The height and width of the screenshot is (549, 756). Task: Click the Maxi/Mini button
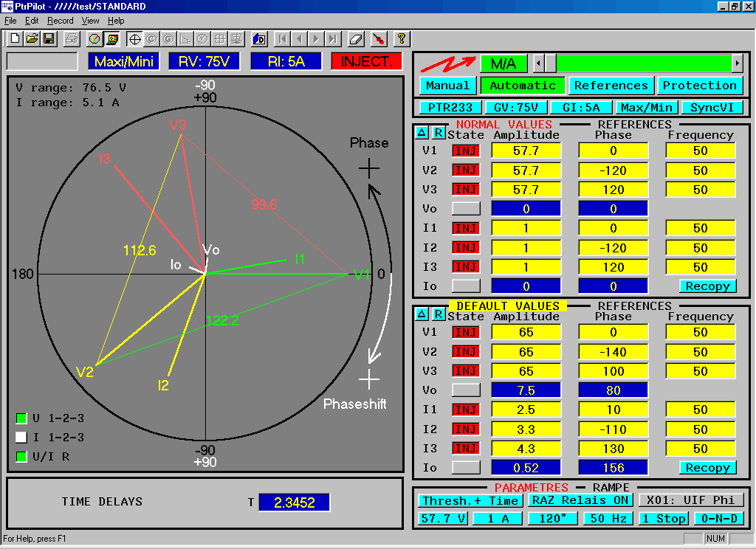[124, 61]
